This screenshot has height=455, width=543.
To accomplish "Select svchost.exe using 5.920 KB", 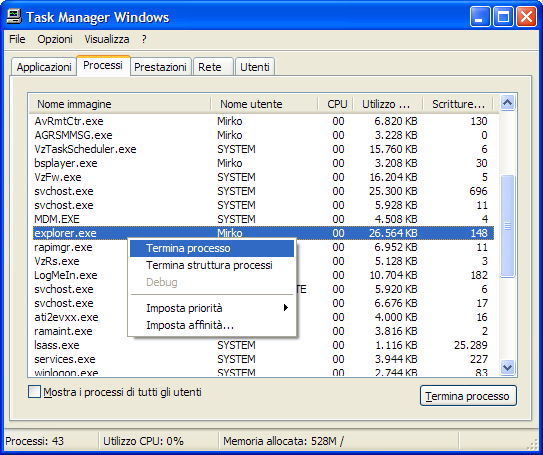I will [64, 289].
